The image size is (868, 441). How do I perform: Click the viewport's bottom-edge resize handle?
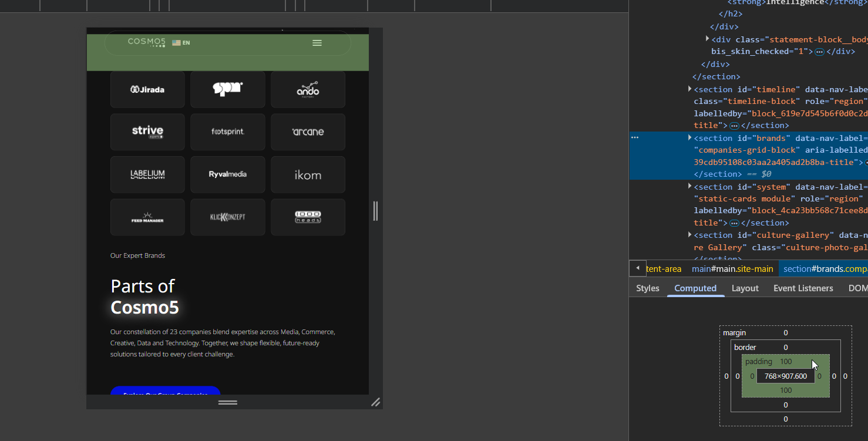[x=228, y=402]
